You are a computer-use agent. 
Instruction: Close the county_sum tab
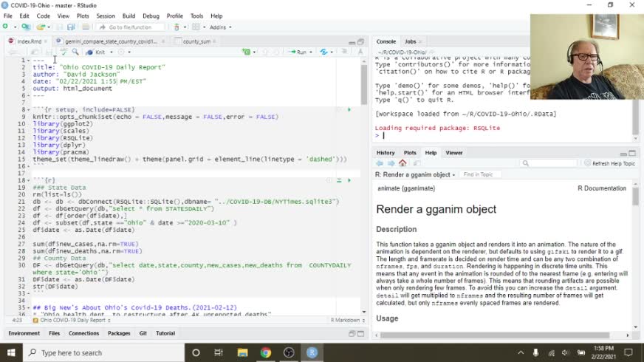[214, 41]
